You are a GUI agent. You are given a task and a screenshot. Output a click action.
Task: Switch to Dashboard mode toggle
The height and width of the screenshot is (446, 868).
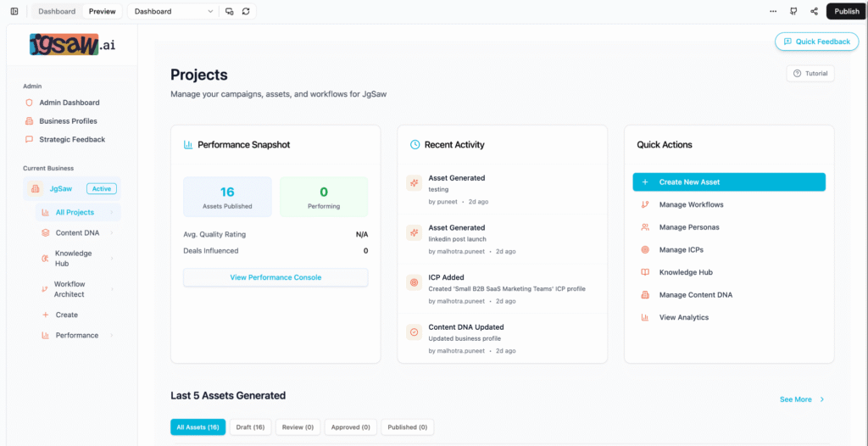(57, 11)
